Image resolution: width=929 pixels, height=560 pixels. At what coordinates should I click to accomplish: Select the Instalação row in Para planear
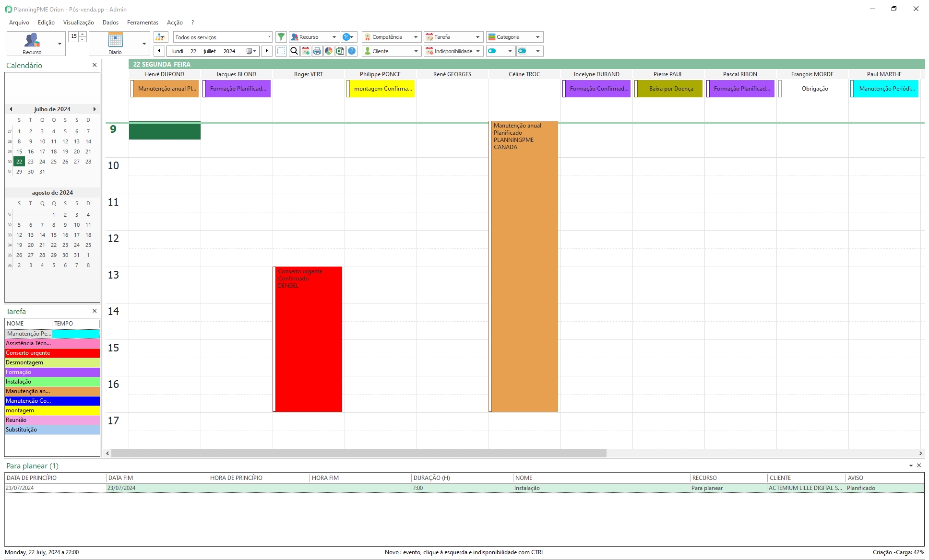tap(464, 488)
